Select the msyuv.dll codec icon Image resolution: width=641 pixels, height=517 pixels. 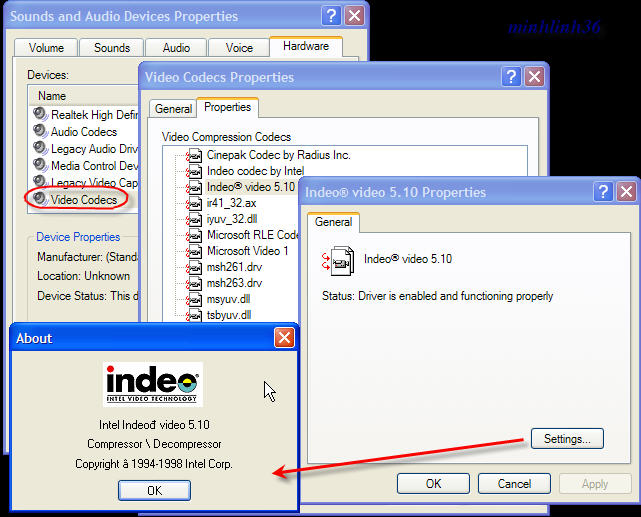tap(194, 300)
